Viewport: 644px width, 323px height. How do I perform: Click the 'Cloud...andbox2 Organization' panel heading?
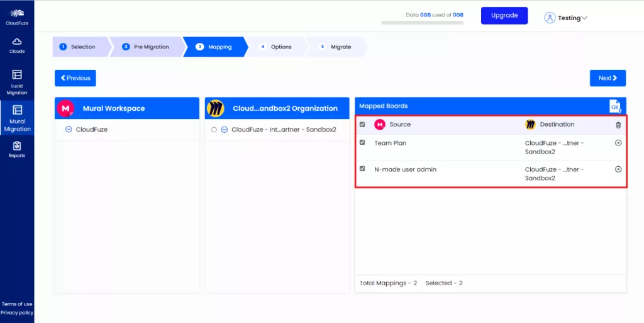pyautogui.click(x=285, y=108)
